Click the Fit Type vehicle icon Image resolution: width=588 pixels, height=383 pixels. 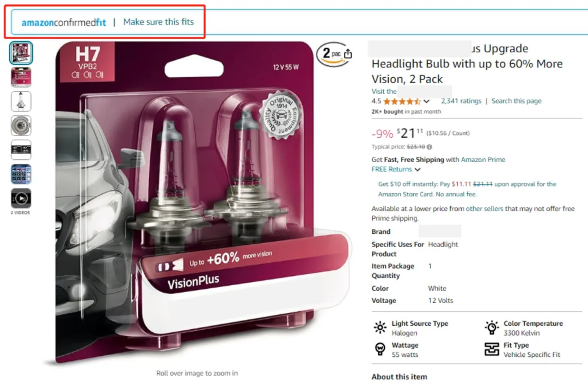click(x=492, y=349)
